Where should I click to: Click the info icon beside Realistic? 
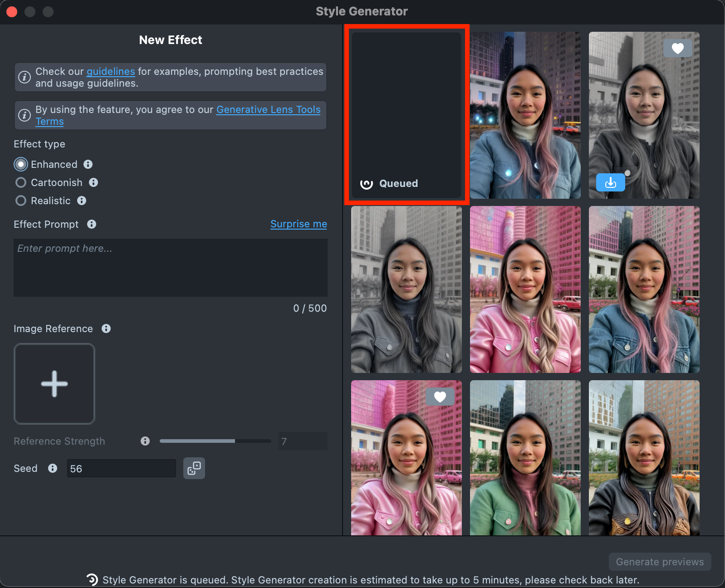82,201
